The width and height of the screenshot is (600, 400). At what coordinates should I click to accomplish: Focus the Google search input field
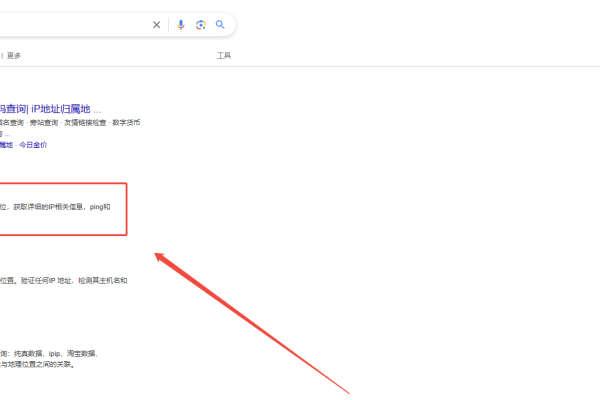pyautogui.click(x=70, y=25)
